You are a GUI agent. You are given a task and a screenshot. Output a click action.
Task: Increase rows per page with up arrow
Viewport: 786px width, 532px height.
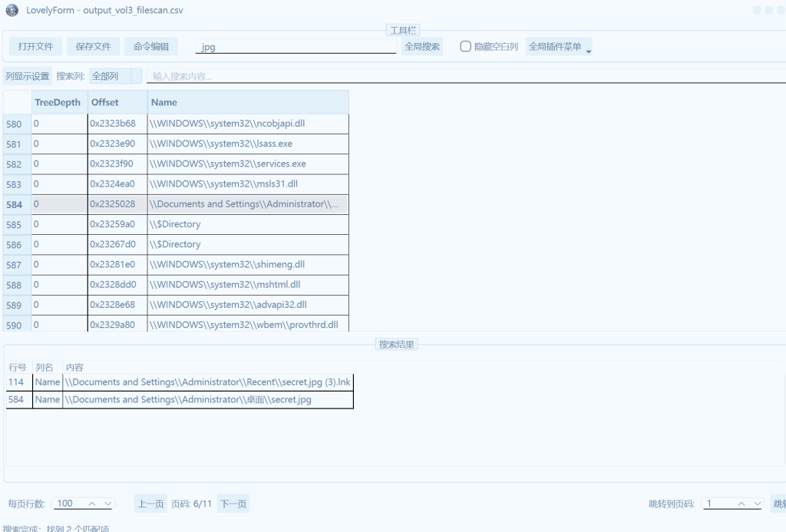coord(92,504)
